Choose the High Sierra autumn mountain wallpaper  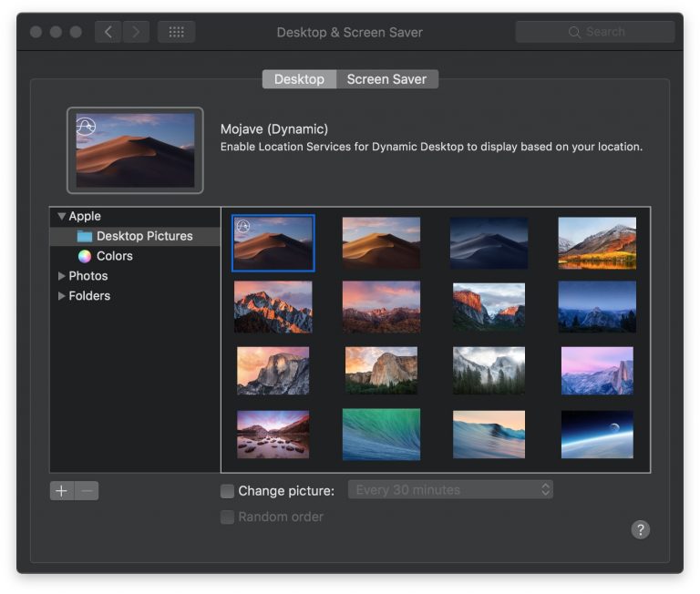point(597,243)
